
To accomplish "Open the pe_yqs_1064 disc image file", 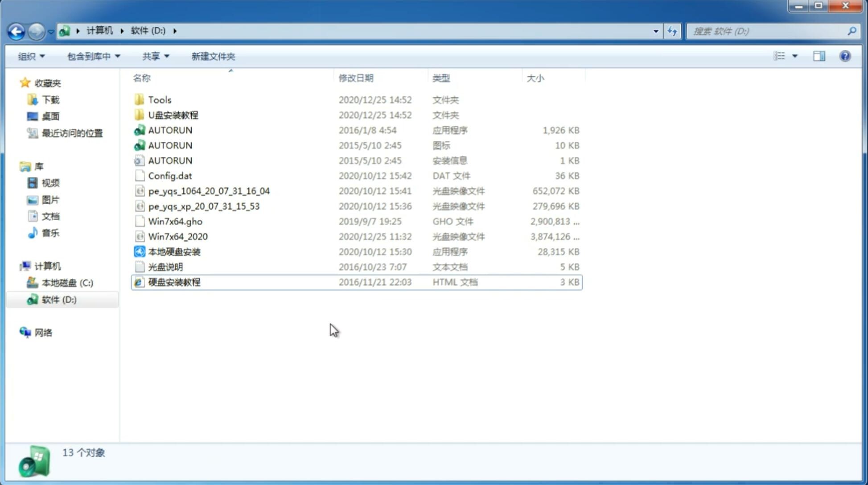I will point(209,191).
